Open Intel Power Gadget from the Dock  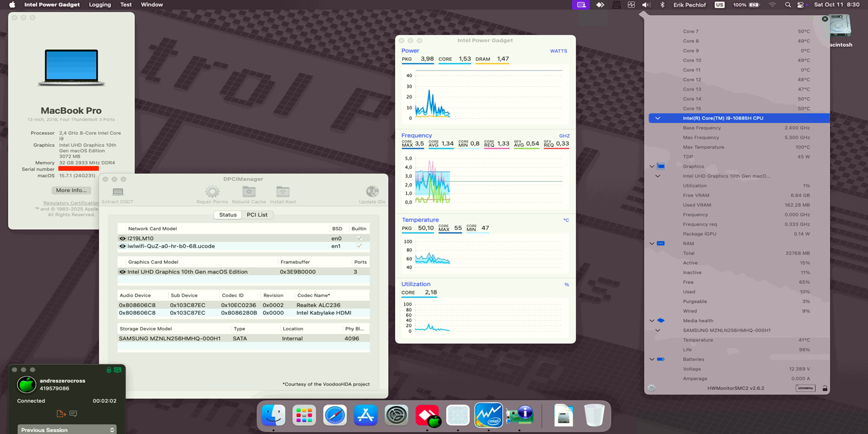point(488,414)
